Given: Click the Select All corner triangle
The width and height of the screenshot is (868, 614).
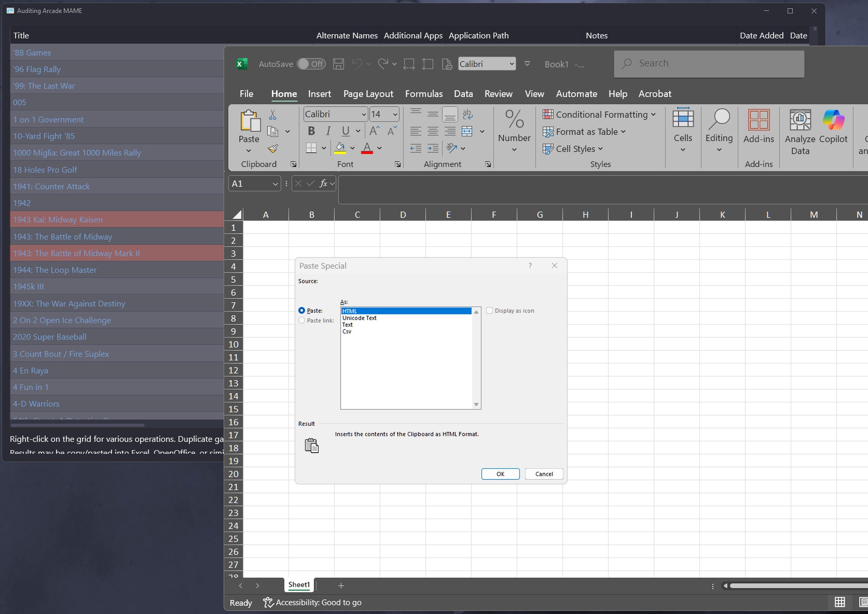Looking at the screenshot, I should pyautogui.click(x=237, y=215).
